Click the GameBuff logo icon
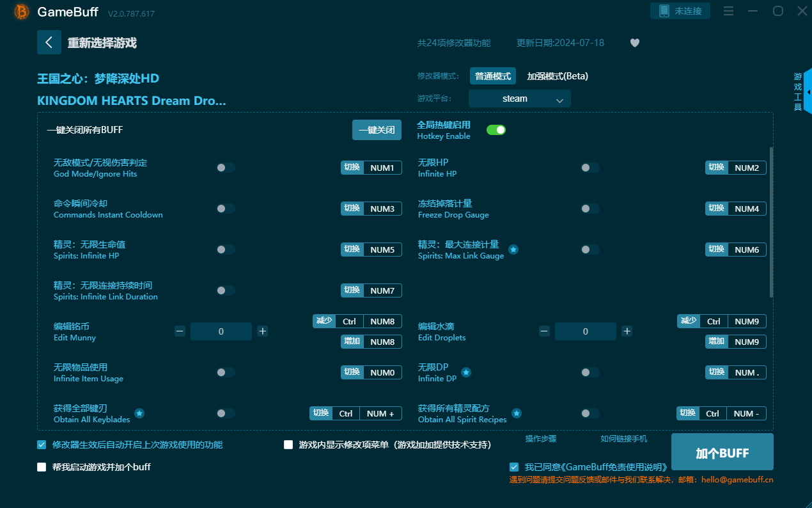Viewport: 812px width, 508px height. point(21,12)
